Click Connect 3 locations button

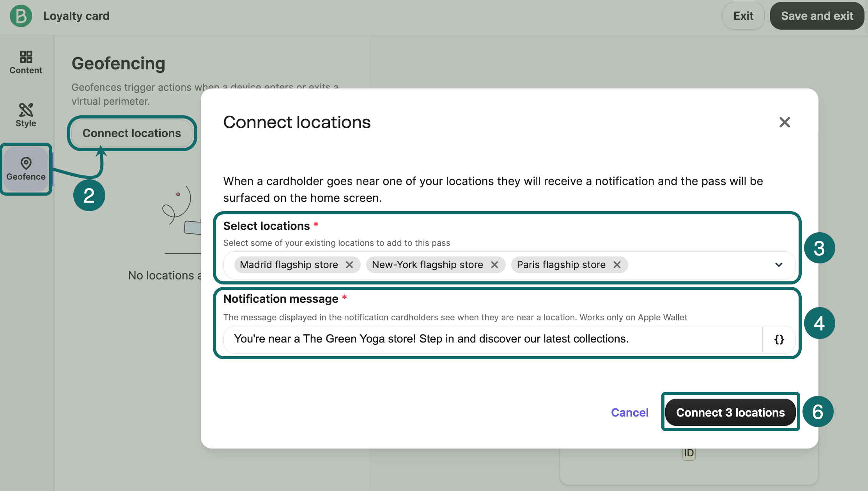coord(730,412)
